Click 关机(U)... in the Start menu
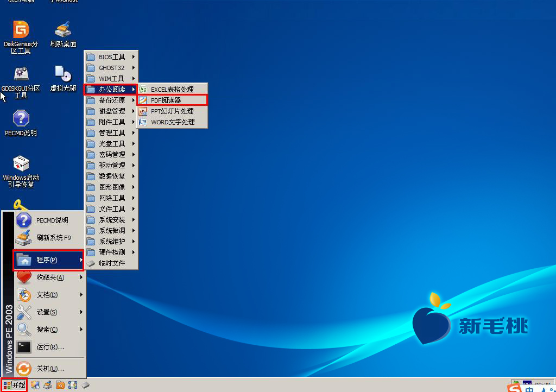This screenshot has width=556, height=392. click(x=49, y=369)
